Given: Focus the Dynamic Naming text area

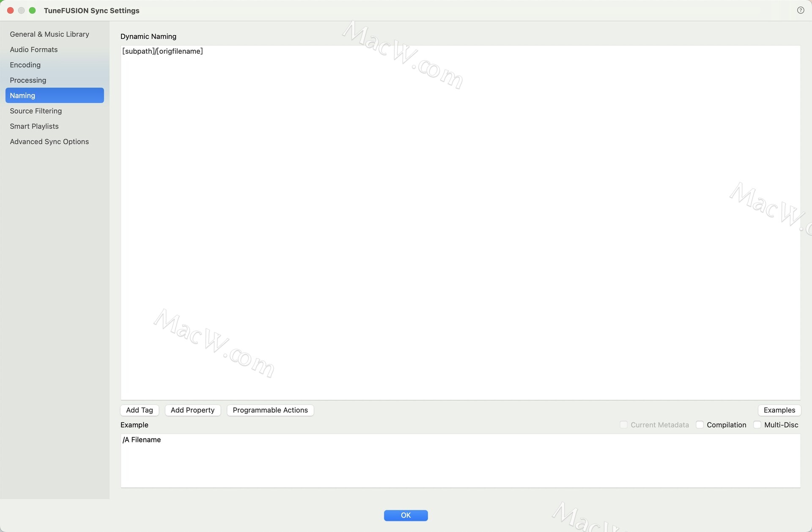Looking at the screenshot, I should click(460, 223).
